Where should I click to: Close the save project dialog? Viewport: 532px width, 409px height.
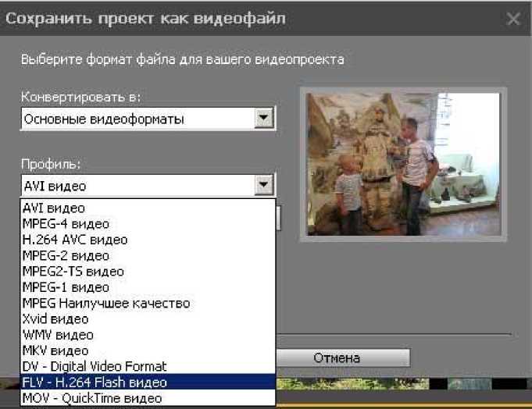(x=513, y=19)
